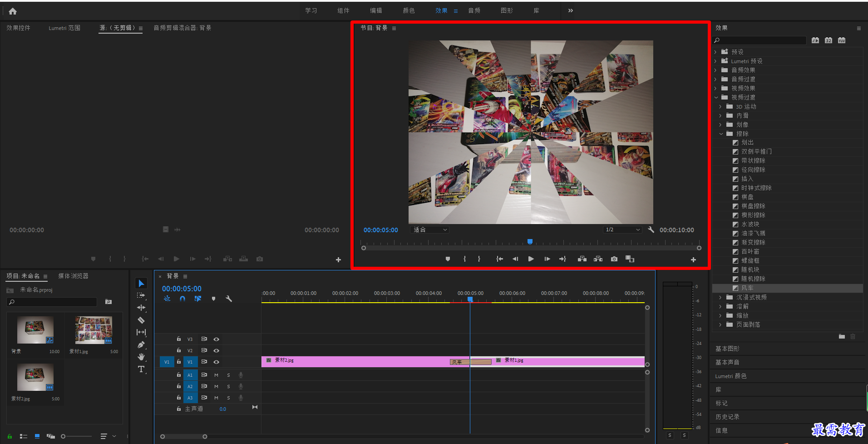The image size is (868, 444).
Task: Switch to 音频 workspace
Action: 474,10
